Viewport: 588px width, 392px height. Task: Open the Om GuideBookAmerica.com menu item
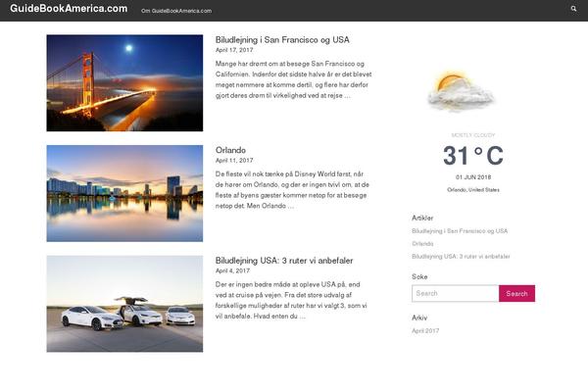click(176, 11)
